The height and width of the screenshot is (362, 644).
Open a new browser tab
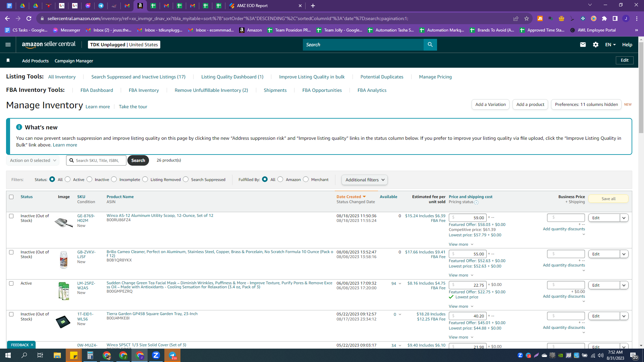tap(313, 6)
